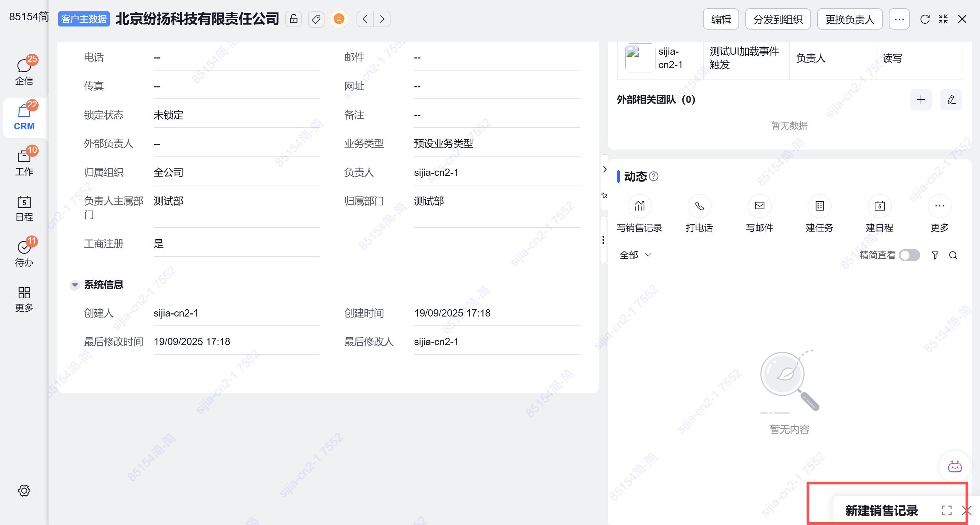Click the lock icon beside company name
Viewport: 980px width, 525px height.
point(293,19)
